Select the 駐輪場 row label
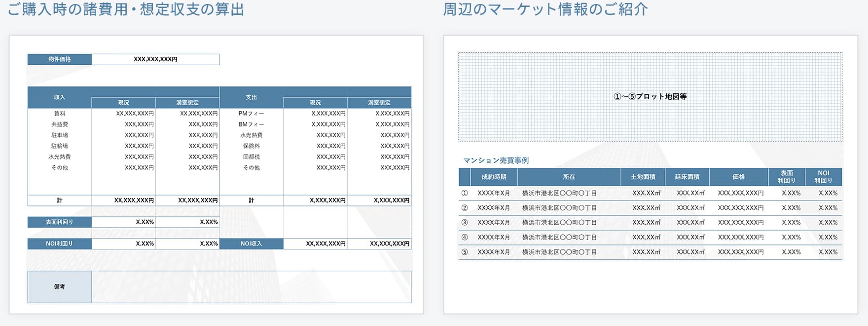The height and width of the screenshot is (326, 868). pos(60,146)
